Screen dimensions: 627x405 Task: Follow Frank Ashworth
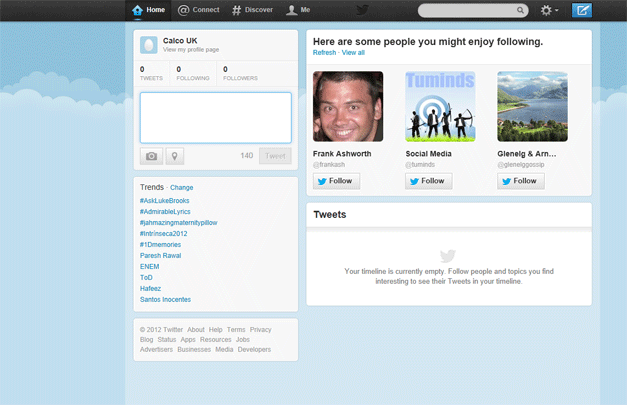pyautogui.click(x=336, y=181)
